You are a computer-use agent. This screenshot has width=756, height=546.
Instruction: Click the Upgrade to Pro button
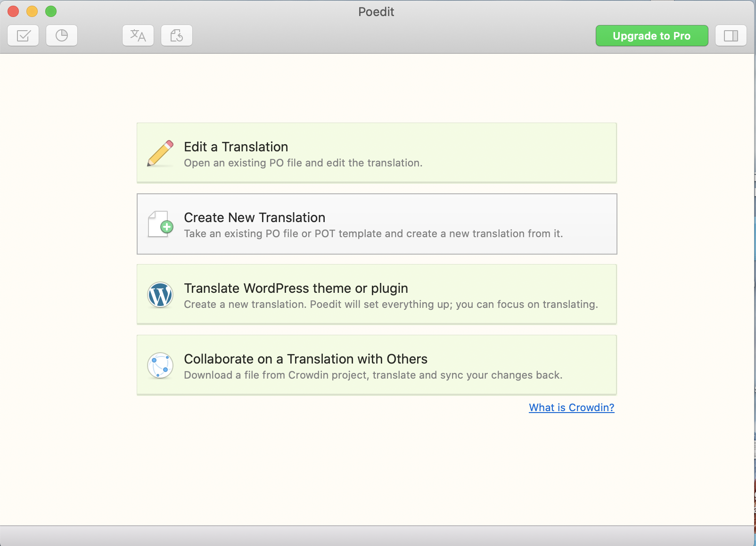click(x=651, y=35)
